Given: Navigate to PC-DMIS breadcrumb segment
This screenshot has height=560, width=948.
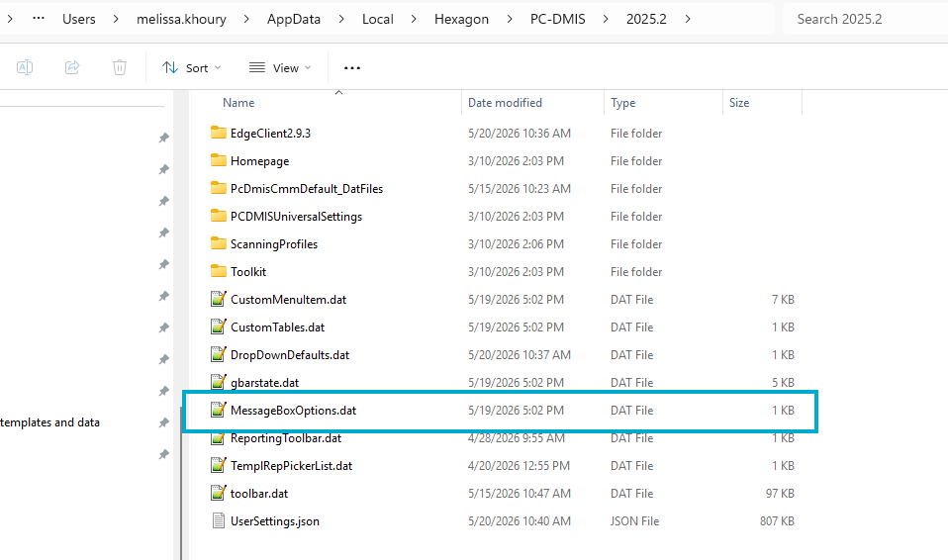Looking at the screenshot, I should point(557,19).
